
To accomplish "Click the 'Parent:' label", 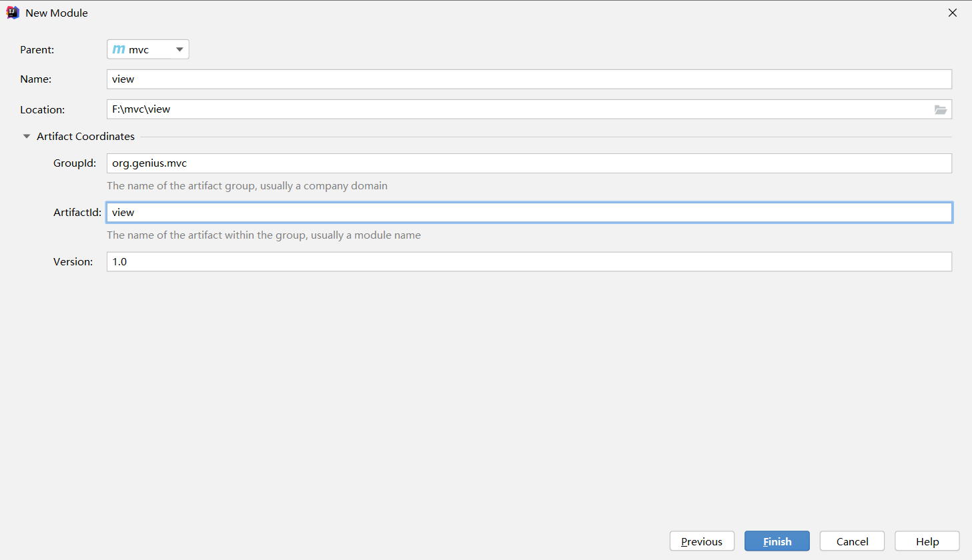I will click(37, 50).
